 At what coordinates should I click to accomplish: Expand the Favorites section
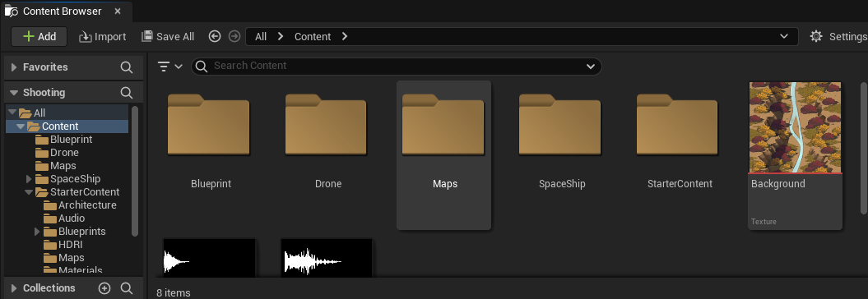coord(14,67)
